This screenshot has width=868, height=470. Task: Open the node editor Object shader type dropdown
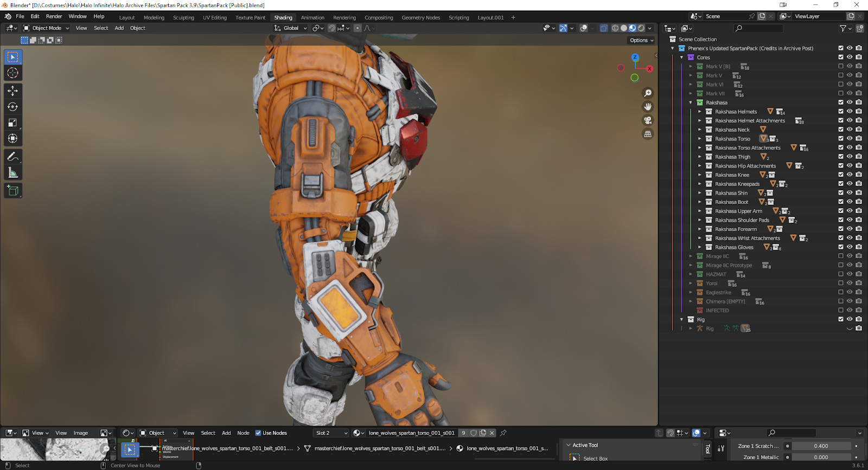pyautogui.click(x=158, y=433)
